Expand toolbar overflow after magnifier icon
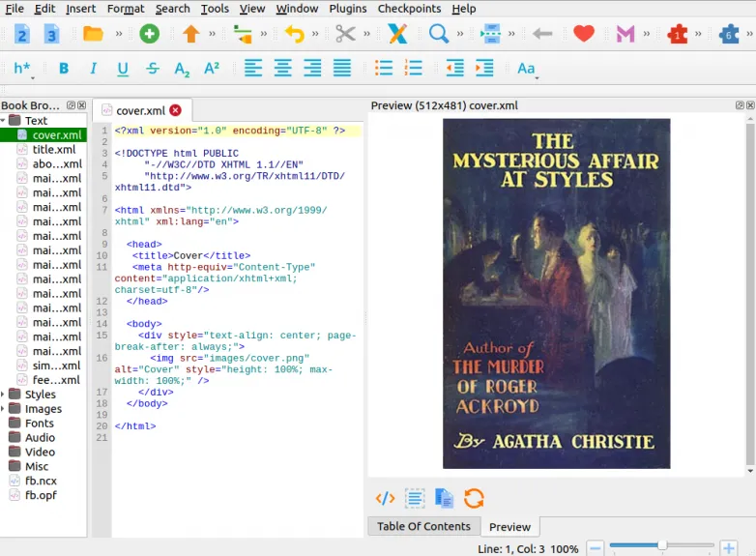 [460, 34]
